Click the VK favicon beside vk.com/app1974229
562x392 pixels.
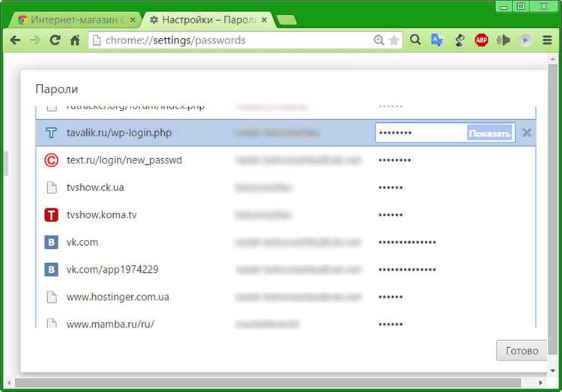click(51, 269)
